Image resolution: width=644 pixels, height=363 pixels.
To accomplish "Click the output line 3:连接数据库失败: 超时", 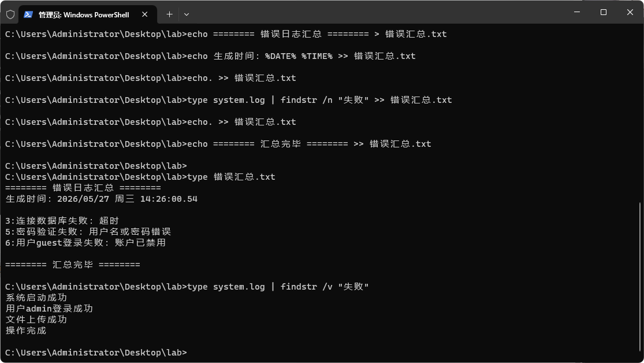I will [x=62, y=221].
